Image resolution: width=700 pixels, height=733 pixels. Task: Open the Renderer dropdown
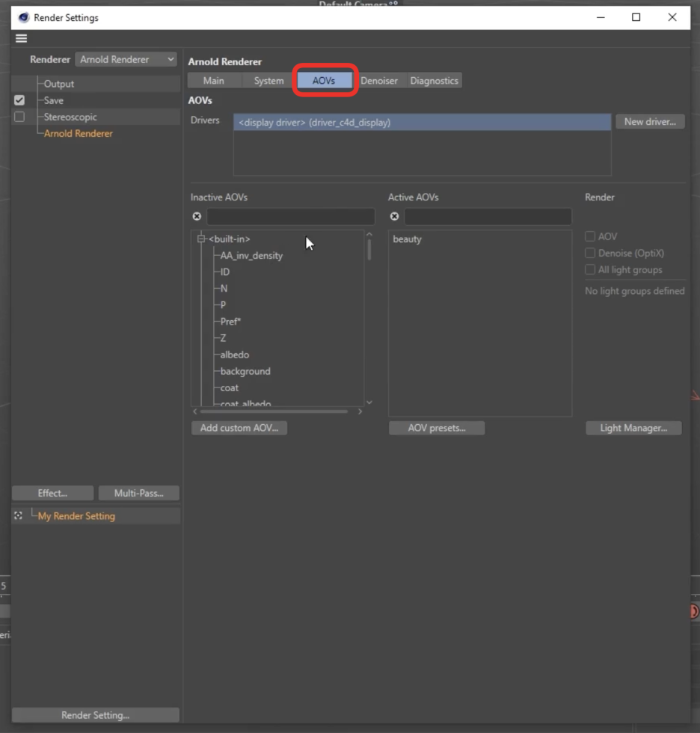pos(126,59)
